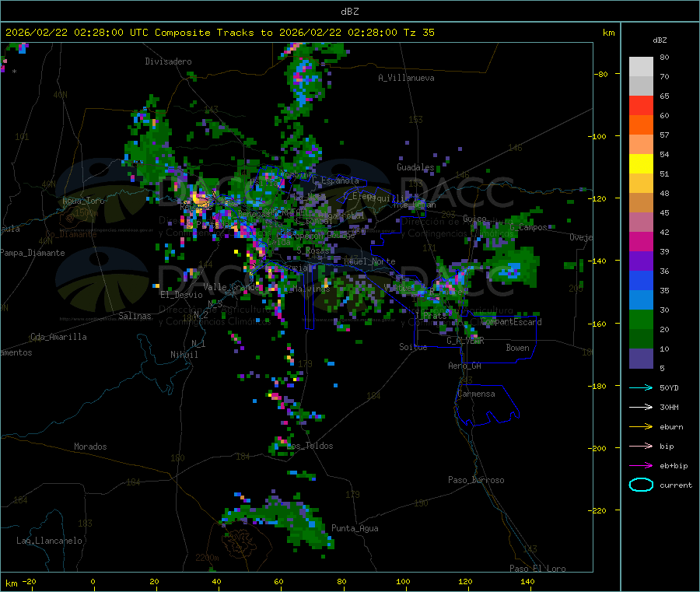Click the 'C_Española' map label

[335, 180]
